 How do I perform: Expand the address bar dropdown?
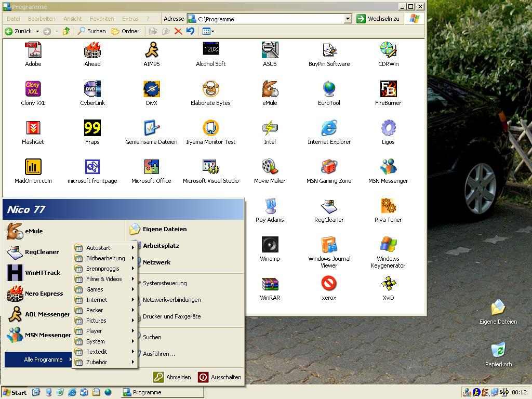click(348, 19)
